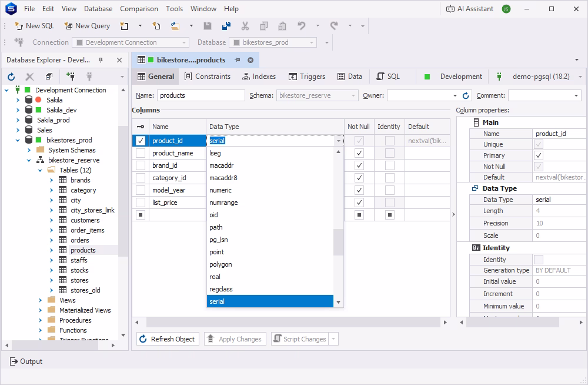Screen dimensions: 588x385
Task: Toggle Not Null checkbox for brand_id
Action: (x=359, y=165)
